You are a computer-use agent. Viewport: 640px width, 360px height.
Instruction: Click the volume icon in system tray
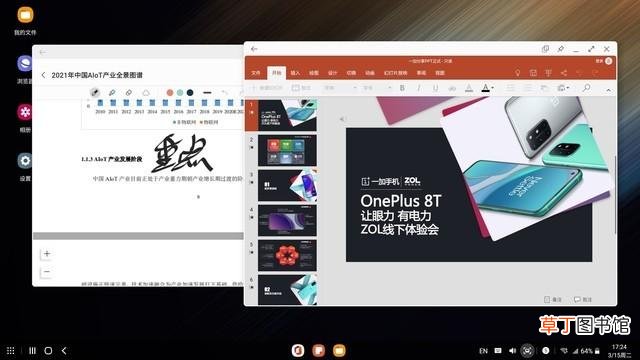pyautogui.click(x=512, y=351)
